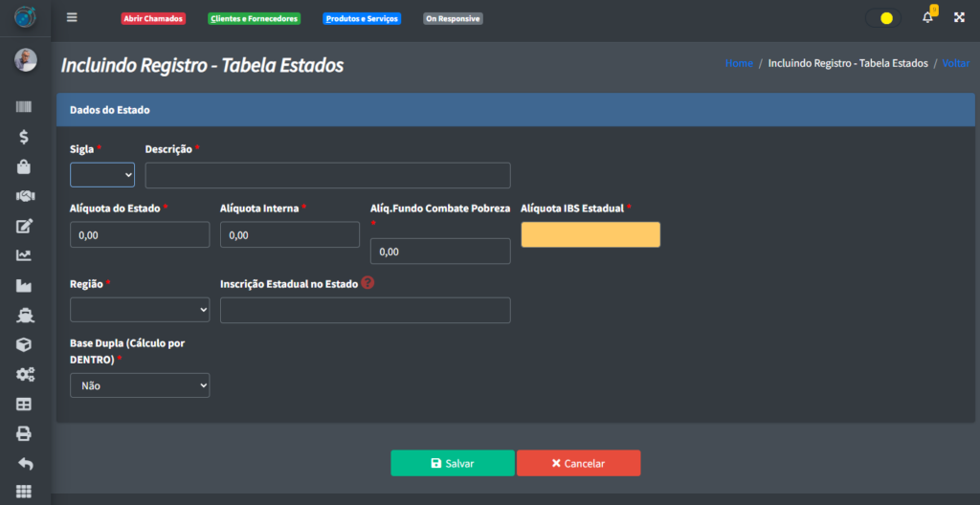Click the Voltar breadcrumb link
This screenshot has width=980, height=505.
click(955, 63)
